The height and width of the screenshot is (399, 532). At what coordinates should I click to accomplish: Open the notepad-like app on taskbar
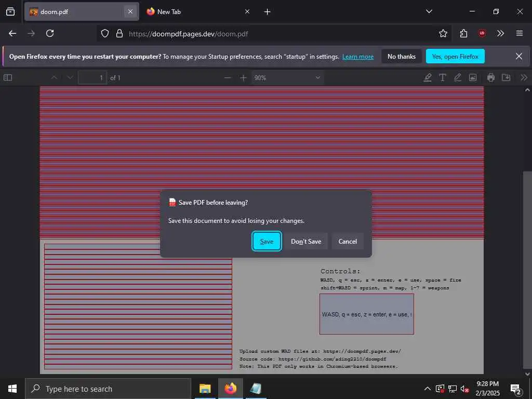pos(256,389)
